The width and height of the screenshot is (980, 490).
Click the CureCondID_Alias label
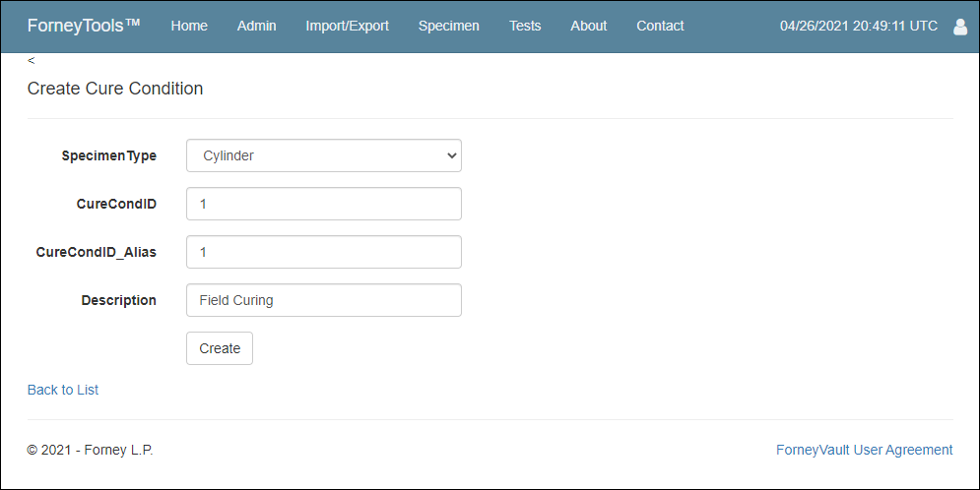coord(97,252)
